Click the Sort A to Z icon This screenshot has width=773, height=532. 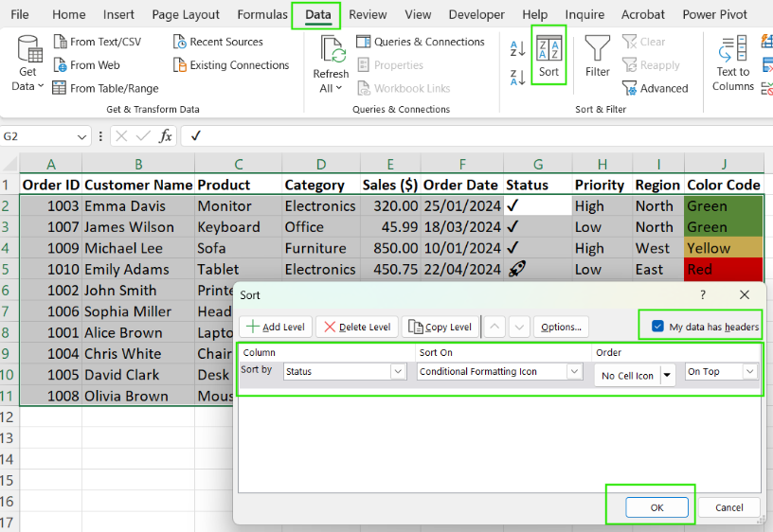tap(517, 49)
